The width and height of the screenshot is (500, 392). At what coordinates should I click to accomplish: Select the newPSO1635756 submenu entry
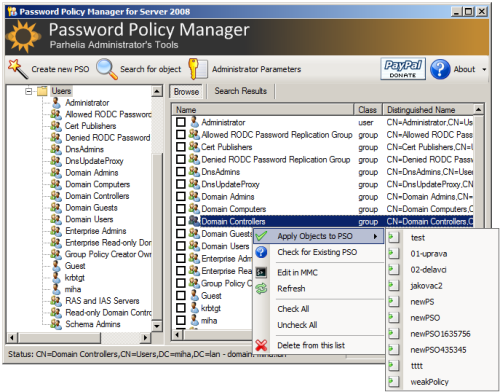442,334
